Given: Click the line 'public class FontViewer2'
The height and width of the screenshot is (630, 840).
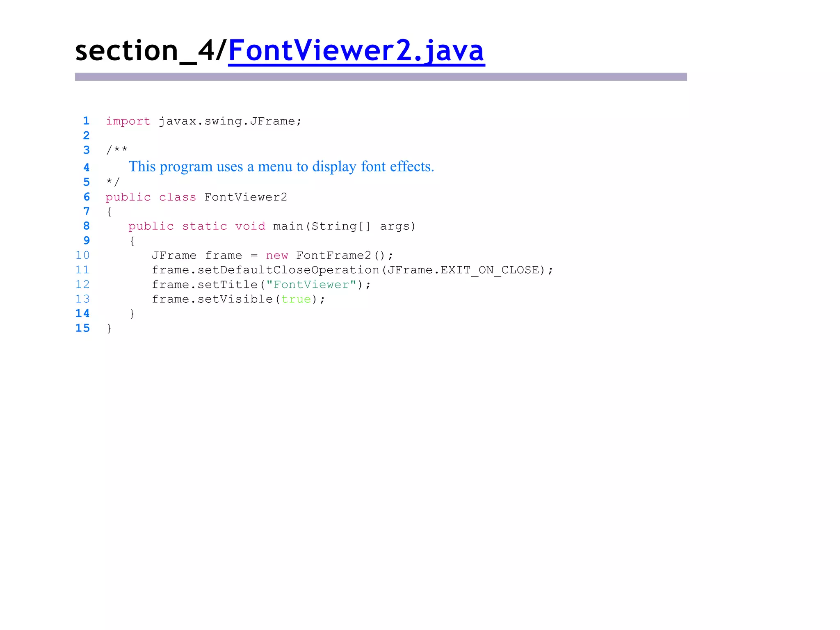Looking at the screenshot, I should tap(196, 197).
